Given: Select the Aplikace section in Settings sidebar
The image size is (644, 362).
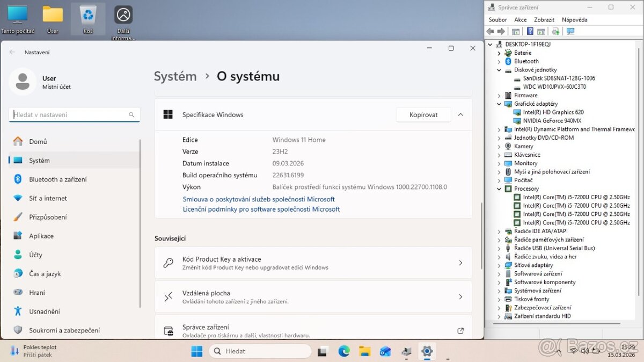Looking at the screenshot, I should coord(38,236).
